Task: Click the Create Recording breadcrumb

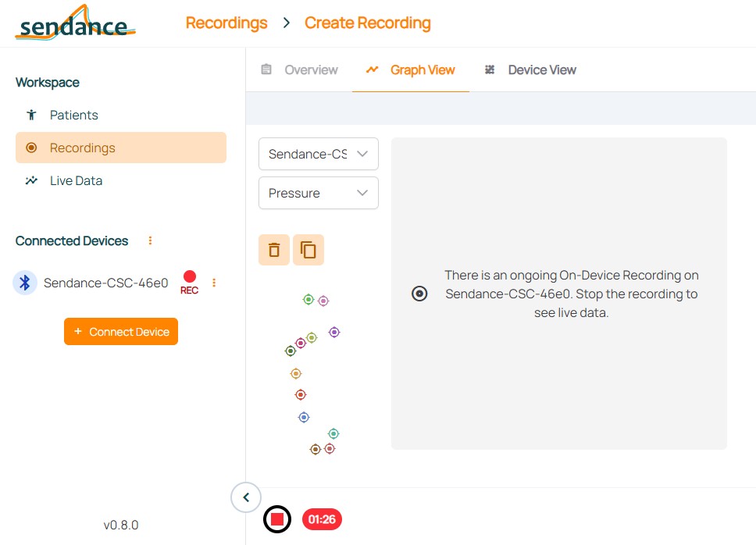Action: tap(367, 23)
